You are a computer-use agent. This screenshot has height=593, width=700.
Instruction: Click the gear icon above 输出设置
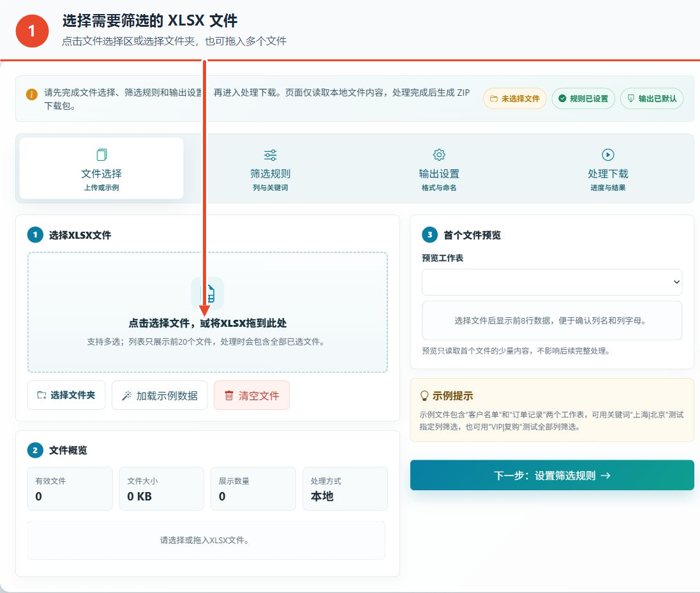[439, 154]
